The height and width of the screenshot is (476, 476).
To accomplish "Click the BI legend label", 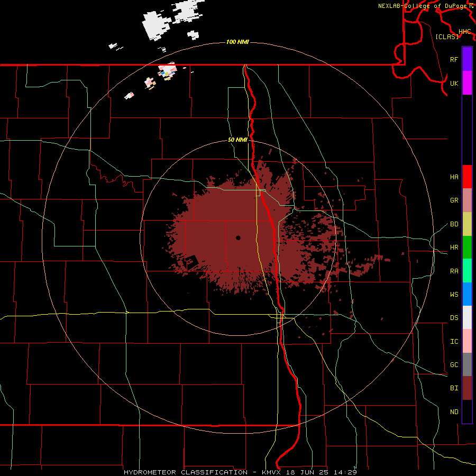I will [x=454, y=388].
